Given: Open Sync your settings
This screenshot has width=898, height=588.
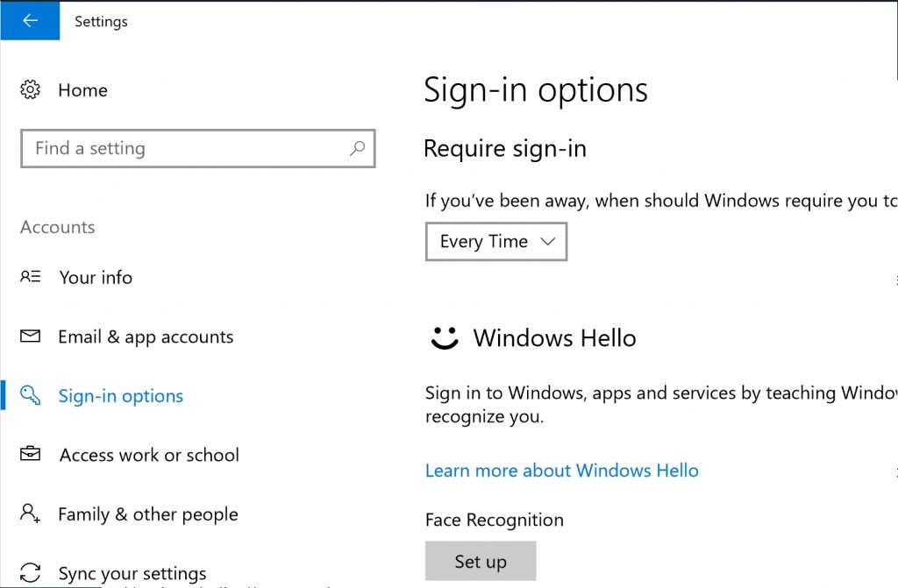Looking at the screenshot, I should [x=132, y=573].
